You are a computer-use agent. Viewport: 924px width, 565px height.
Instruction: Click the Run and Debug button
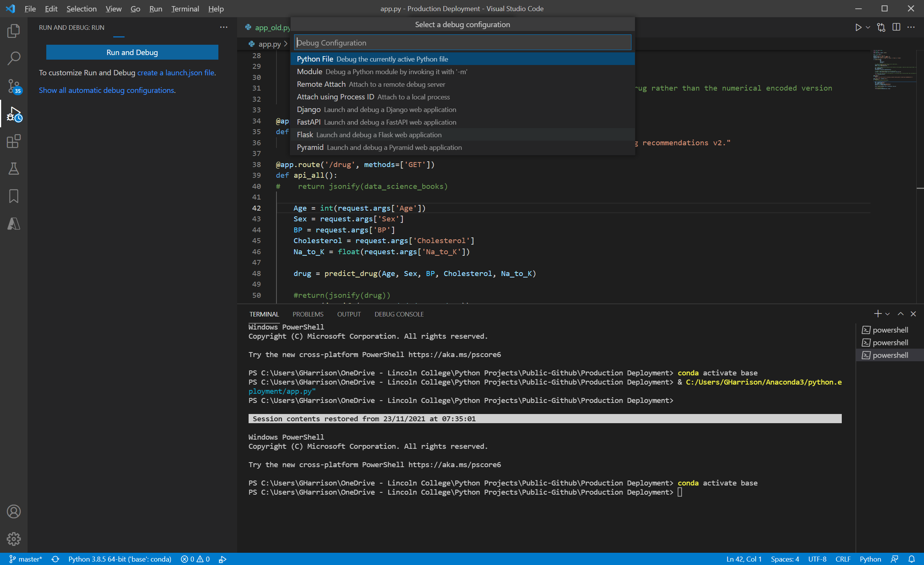(132, 52)
